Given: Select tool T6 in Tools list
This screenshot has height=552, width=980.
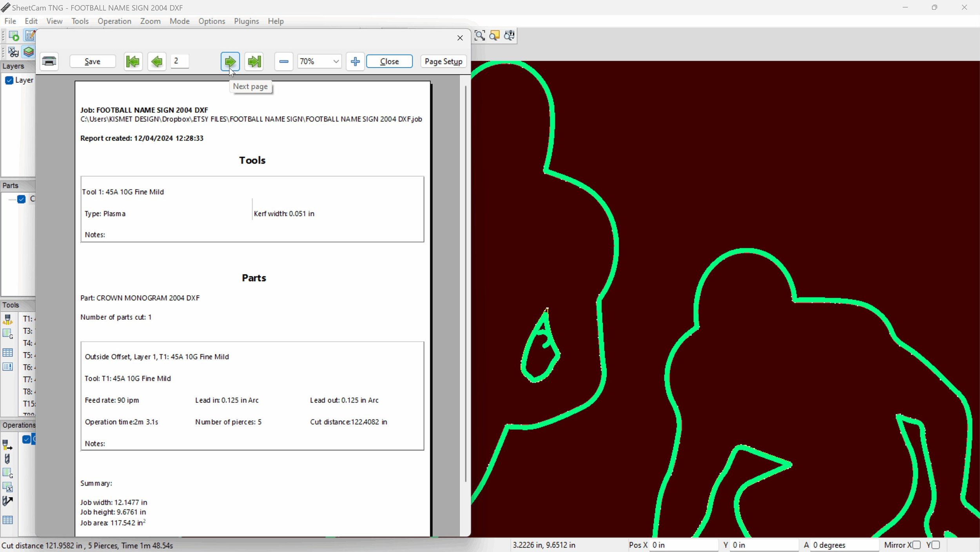Looking at the screenshot, I should point(28,367).
